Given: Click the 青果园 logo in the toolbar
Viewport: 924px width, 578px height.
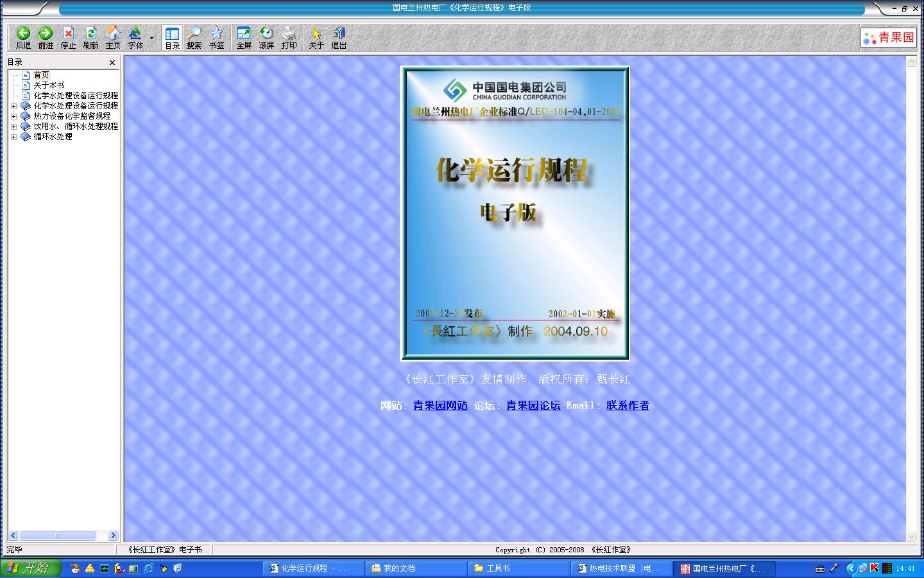Looking at the screenshot, I should (889, 38).
